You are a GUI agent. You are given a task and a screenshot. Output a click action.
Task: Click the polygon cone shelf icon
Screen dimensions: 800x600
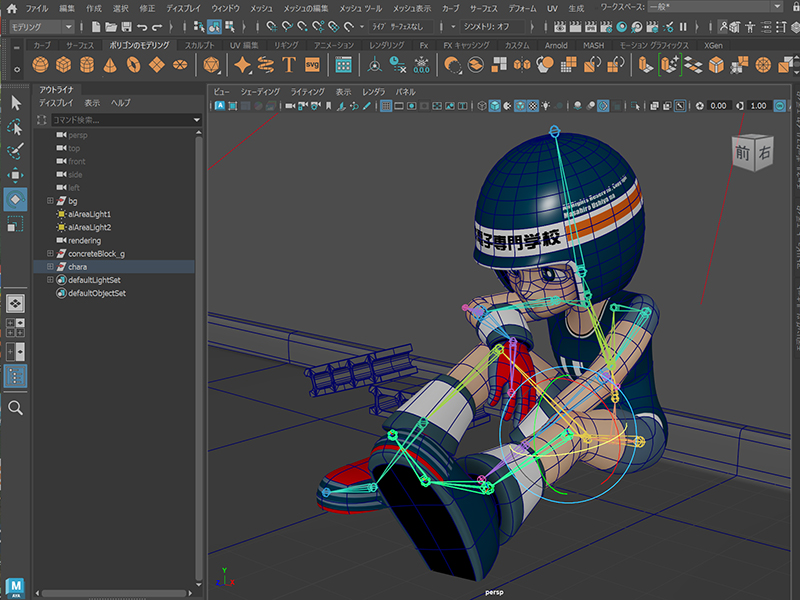click(x=111, y=65)
